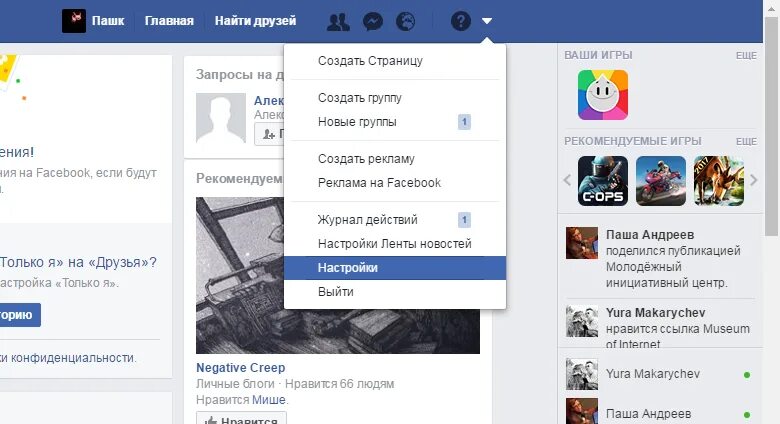The image size is (780, 424).
Task: Launch the Trivia Crack game icon
Action: point(603,95)
